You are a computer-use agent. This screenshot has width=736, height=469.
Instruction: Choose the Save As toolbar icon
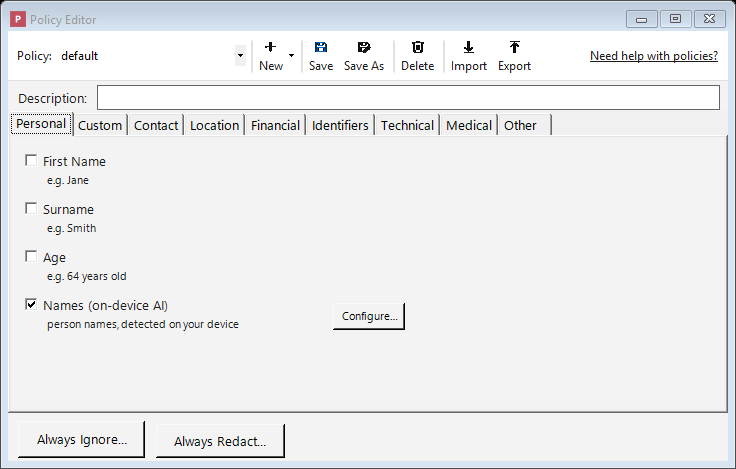364,47
